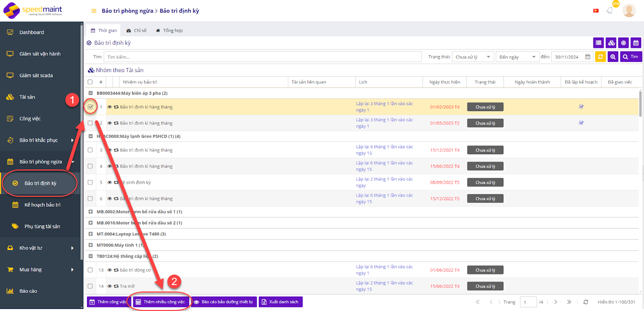Expand Kho vật tư submenu
Image resolution: width=644 pixels, height=311 pixels.
click(72, 248)
